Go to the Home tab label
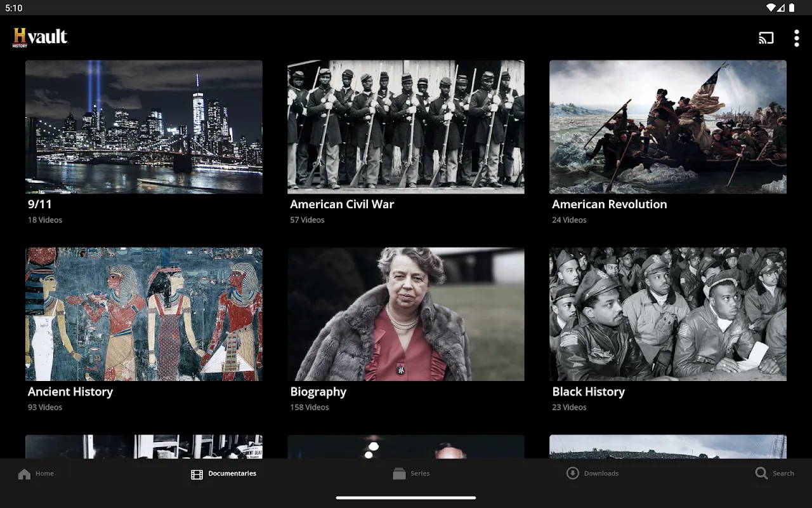Viewport: 812px width, 508px height. (44, 474)
